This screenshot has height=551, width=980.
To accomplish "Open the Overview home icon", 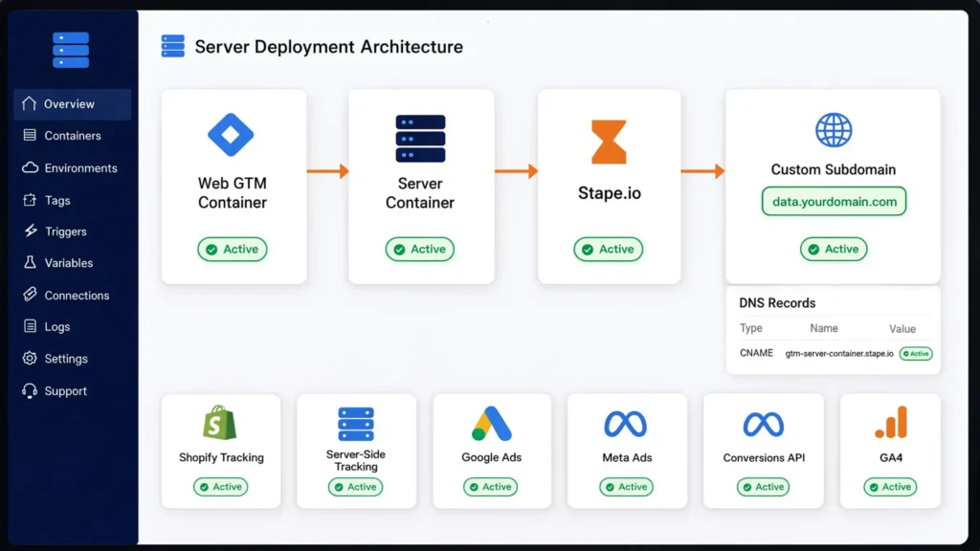I will 29,103.
